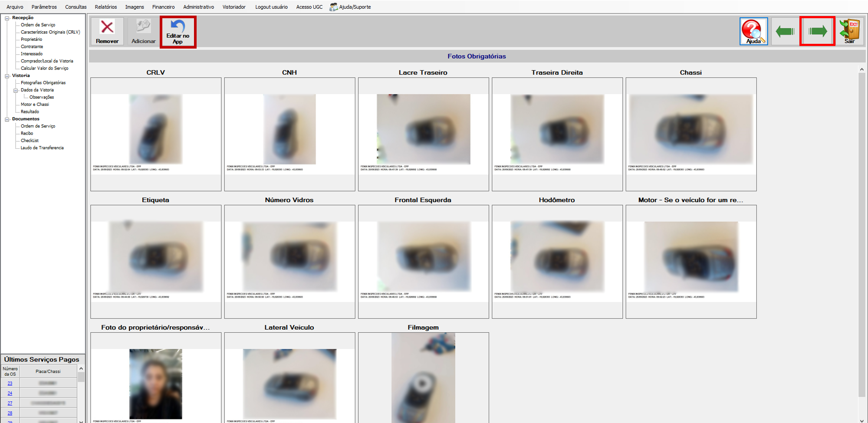Open the Relatórios menu
Screen dimensions: 868x423
pyautogui.click(x=106, y=7)
